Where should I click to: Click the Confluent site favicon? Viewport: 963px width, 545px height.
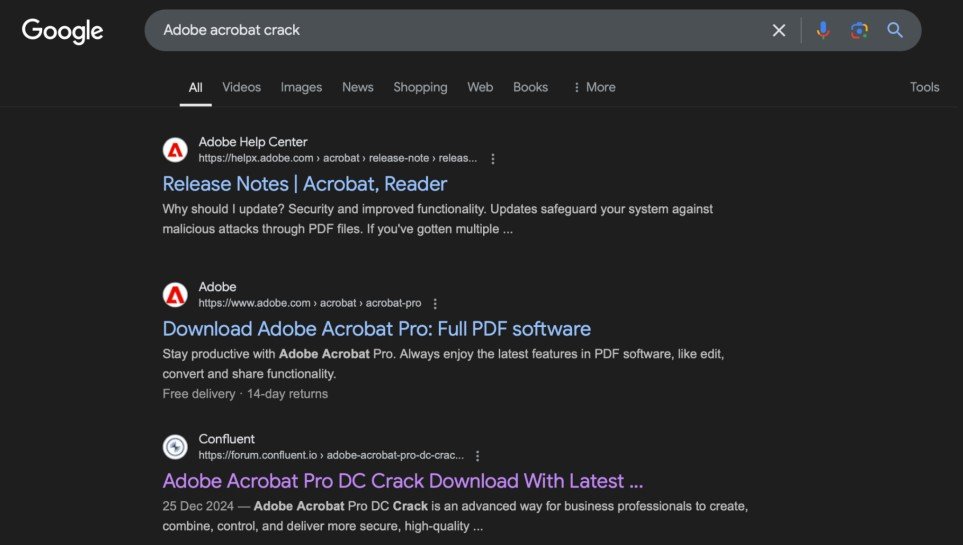[175, 447]
